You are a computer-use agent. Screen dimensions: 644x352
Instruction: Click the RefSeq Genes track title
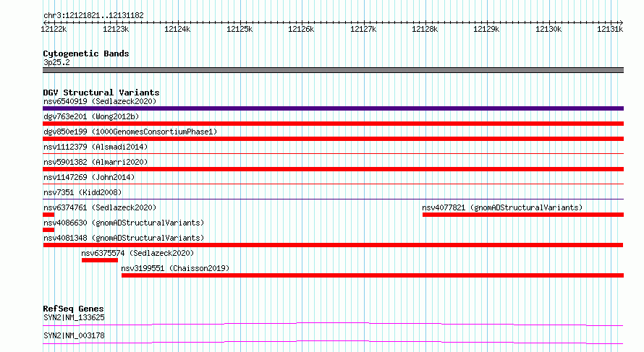point(73,309)
